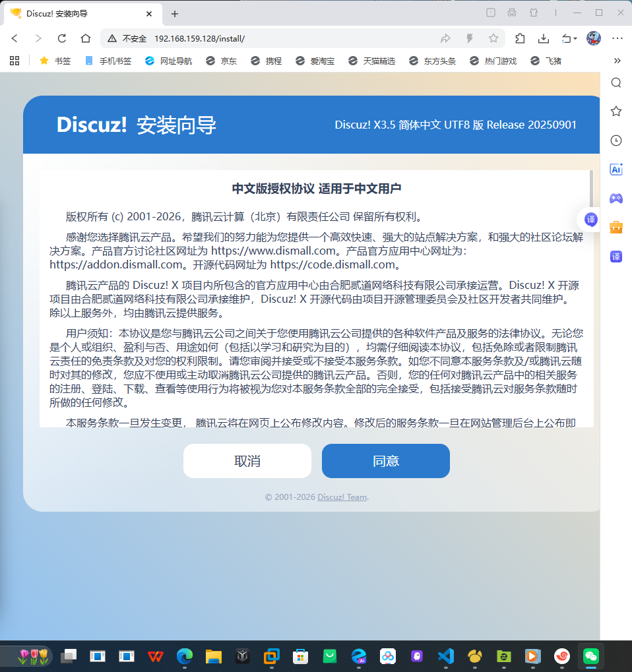Open the sidebar orange toolbox icon
Image resolution: width=632 pixels, height=672 pixels.
616,227
